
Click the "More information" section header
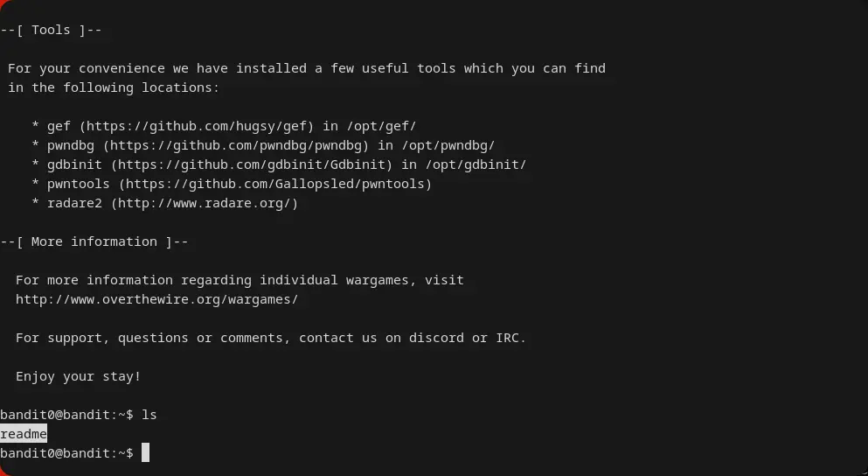(94, 241)
